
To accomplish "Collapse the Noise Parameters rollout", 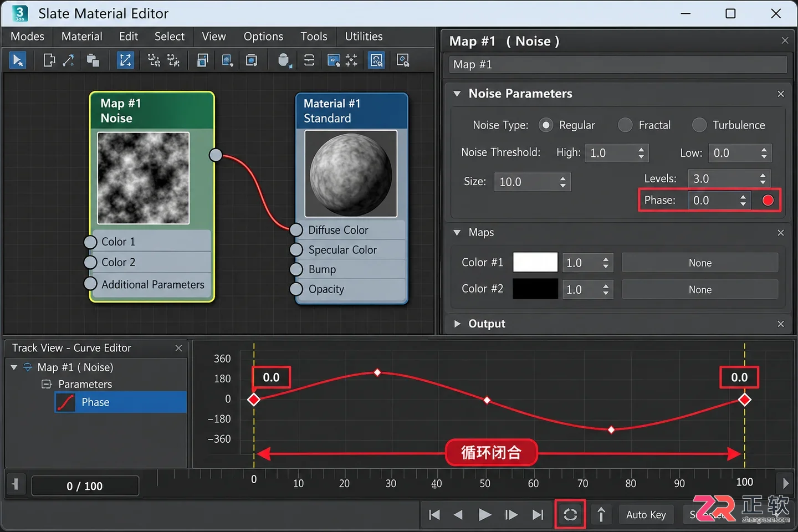I will [457, 94].
